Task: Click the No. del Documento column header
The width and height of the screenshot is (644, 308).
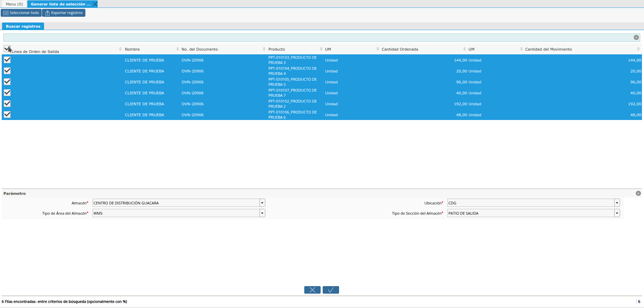Action: click(200, 49)
